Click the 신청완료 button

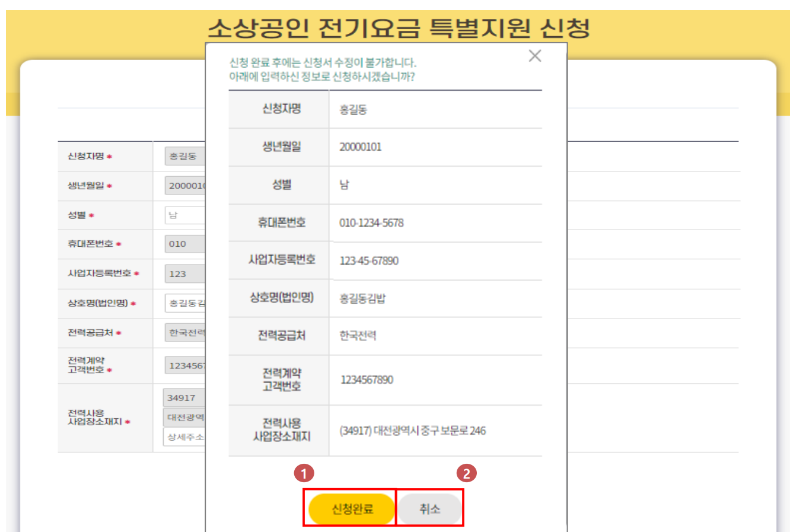352,509
